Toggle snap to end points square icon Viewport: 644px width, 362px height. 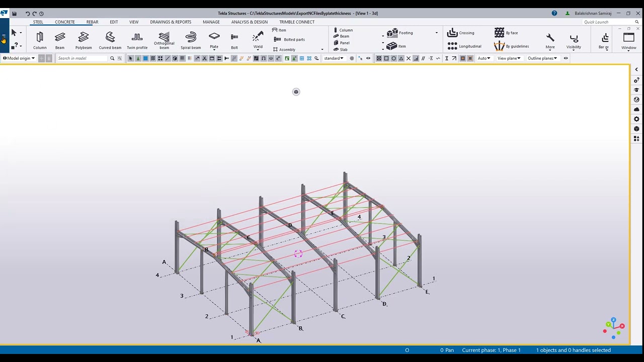pyautogui.click(x=386, y=58)
